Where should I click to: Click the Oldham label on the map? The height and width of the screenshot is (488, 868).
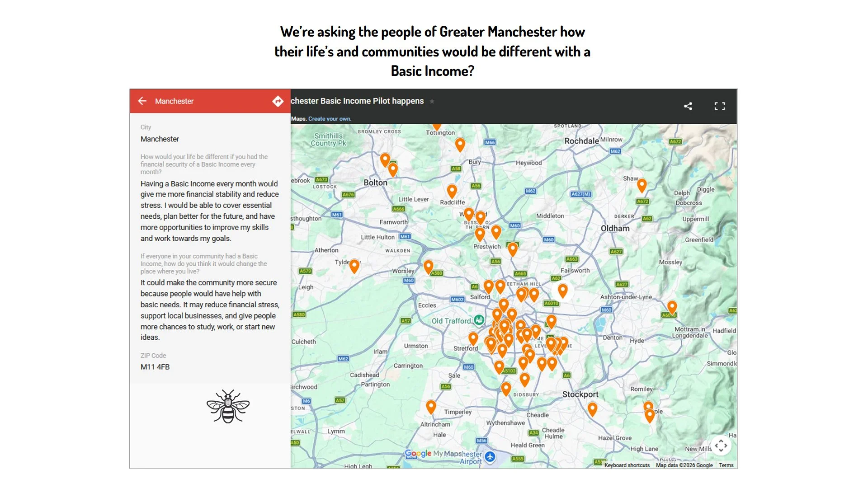(x=615, y=228)
